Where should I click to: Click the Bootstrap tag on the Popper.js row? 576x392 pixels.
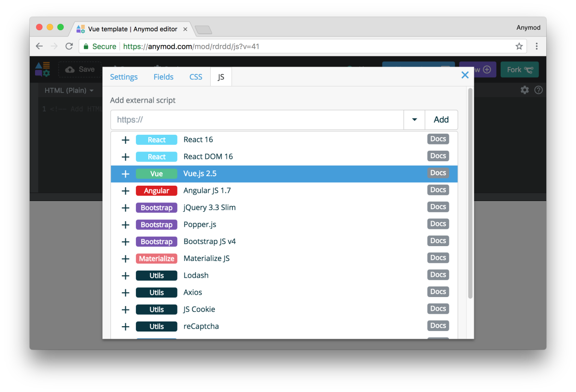pos(156,225)
